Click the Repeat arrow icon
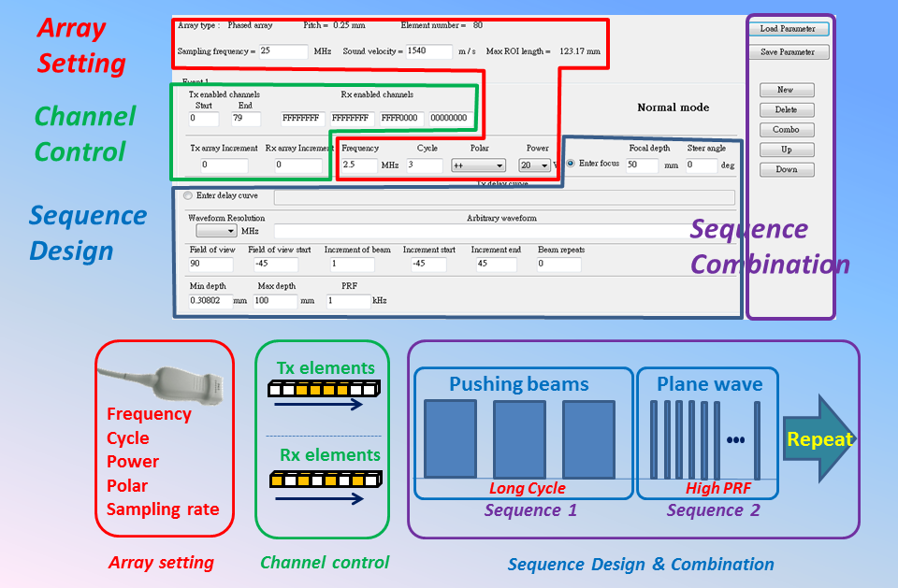 818,439
